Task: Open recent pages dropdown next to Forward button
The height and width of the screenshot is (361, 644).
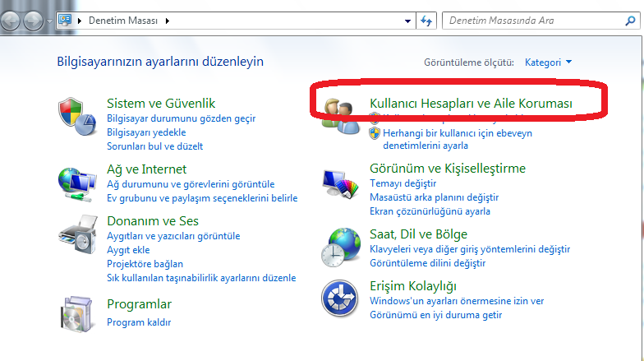Action: pos(49,21)
